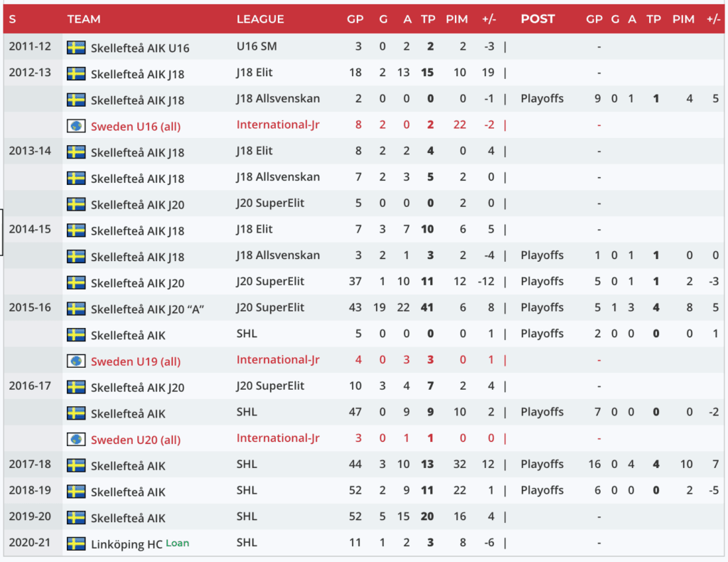Click the TEAM column header
Image resolution: width=728 pixels, height=562 pixels.
(84, 19)
